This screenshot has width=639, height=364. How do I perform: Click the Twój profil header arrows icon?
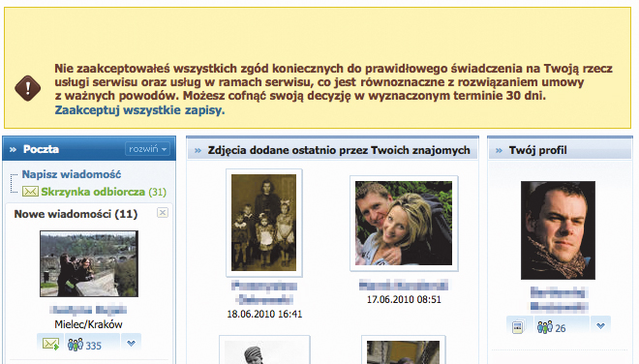pyautogui.click(x=500, y=151)
